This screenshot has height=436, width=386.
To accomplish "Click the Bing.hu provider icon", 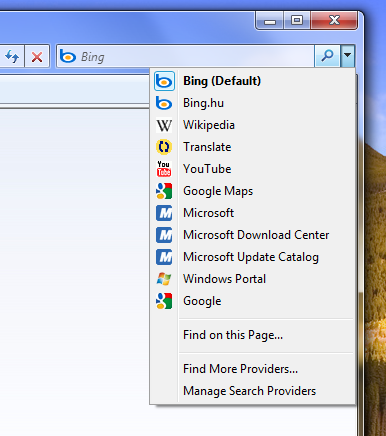I will click(x=164, y=103).
